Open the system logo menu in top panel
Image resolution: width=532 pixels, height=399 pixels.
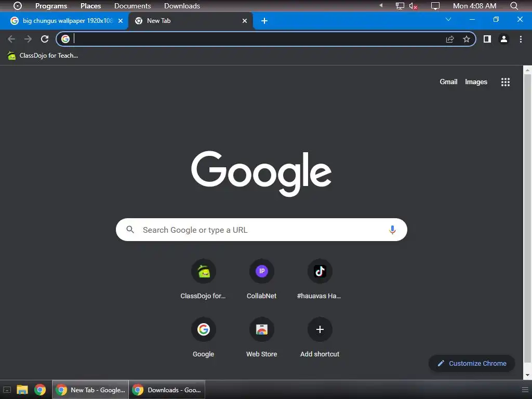pyautogui.click(x=17, y=6)
